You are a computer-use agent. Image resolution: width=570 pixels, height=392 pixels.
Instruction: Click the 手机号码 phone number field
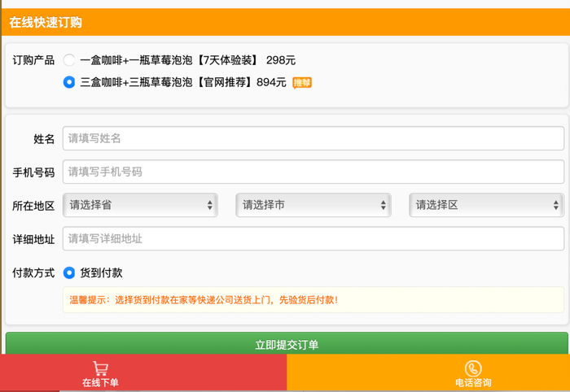coord(313,172)
